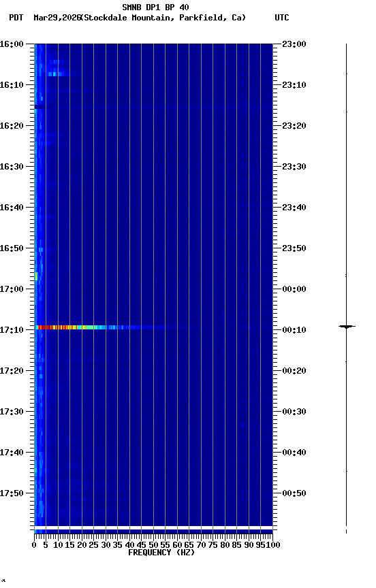Click the cyan burst near 16:07 in the spectrogram
376x588 pixels.
point(57,74)
